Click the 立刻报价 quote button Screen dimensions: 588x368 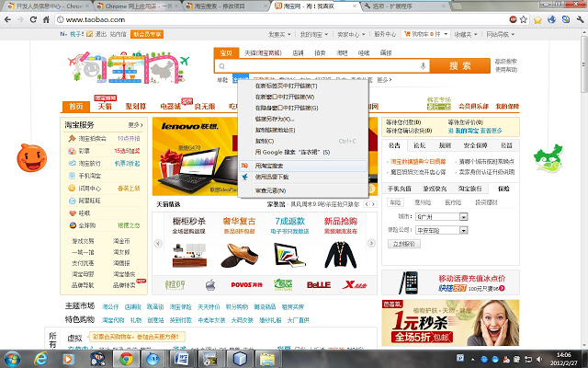(404, 244)
